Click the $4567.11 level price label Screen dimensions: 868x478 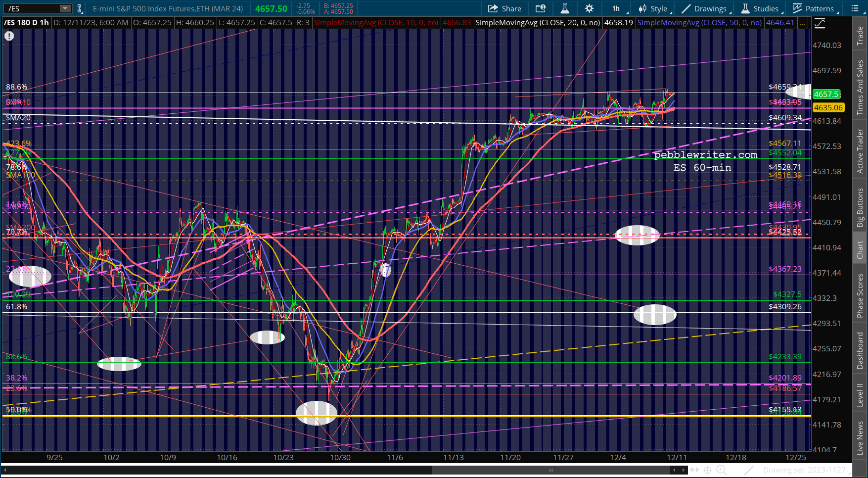point(785,143)
